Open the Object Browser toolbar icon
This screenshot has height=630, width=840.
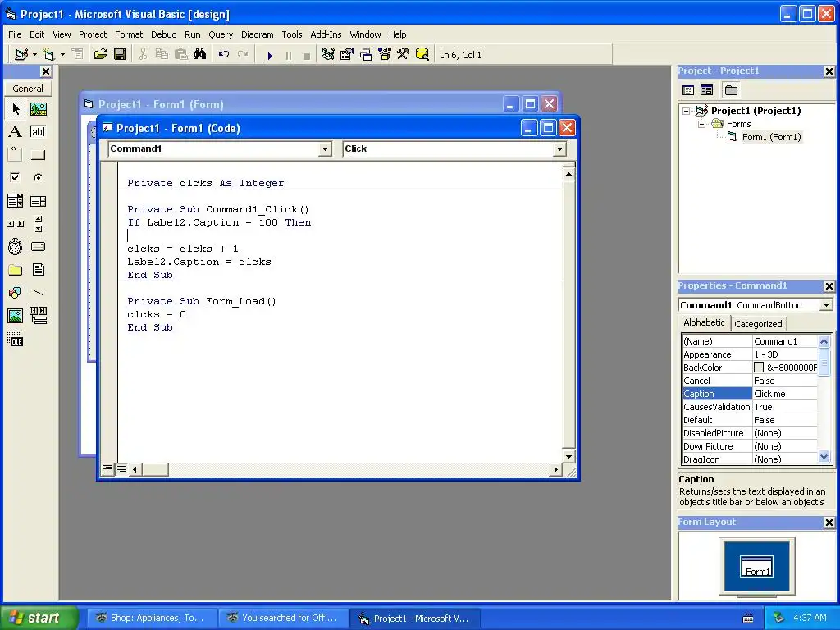pyautogui.click(x=385, y=54)
